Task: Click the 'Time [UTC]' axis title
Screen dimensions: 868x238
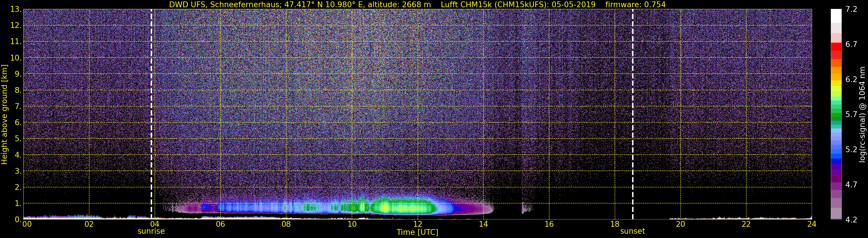Action: click(417, 232)
